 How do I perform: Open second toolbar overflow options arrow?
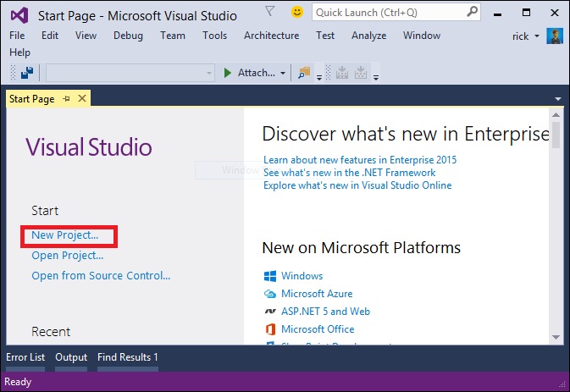tap(376, 77)
